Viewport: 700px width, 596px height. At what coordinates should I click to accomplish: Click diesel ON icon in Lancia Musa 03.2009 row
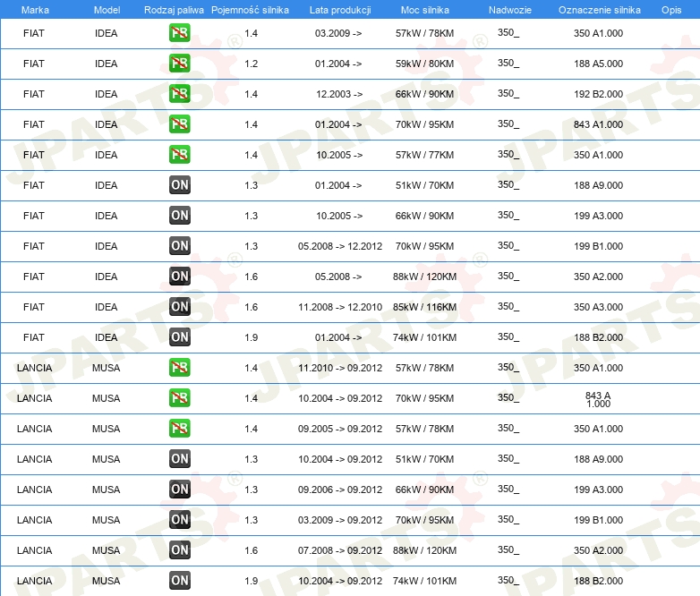point(179,519)
